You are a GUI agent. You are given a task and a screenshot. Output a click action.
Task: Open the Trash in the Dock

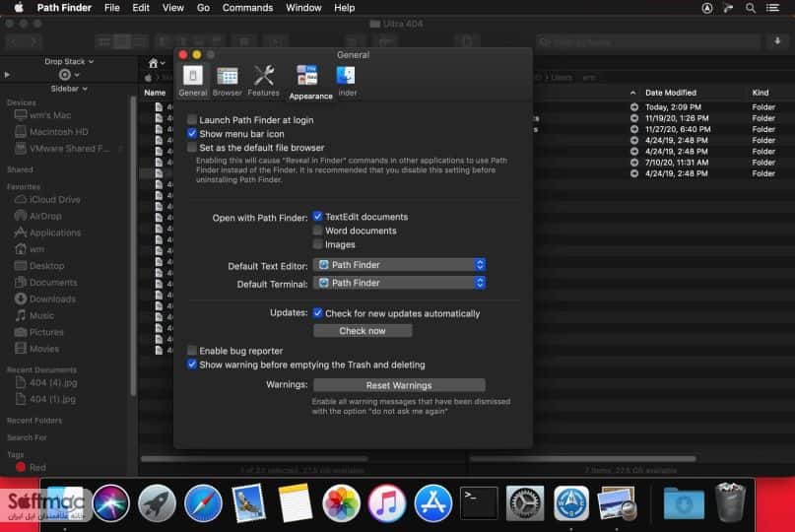pyautogui.click(x=730, y=502)
